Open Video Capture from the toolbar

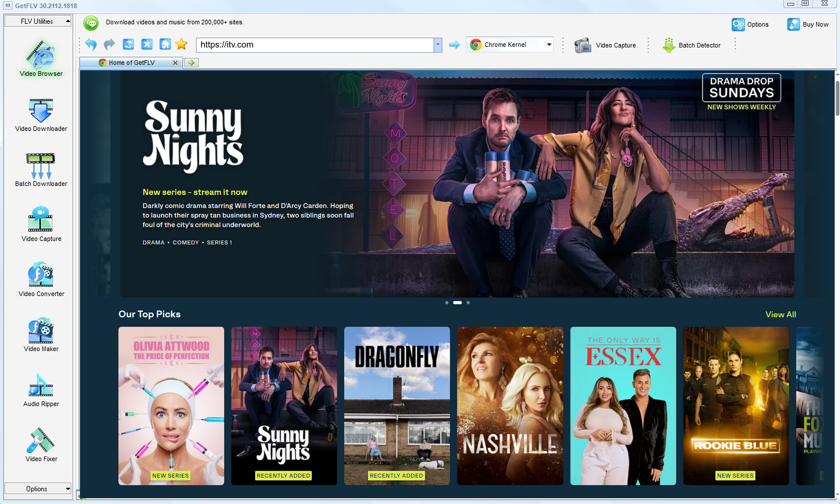[605, 45]
